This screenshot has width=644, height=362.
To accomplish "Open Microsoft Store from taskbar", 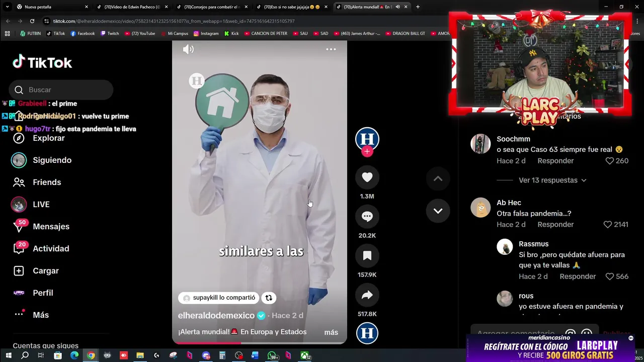I will click(x=58, y=355).
